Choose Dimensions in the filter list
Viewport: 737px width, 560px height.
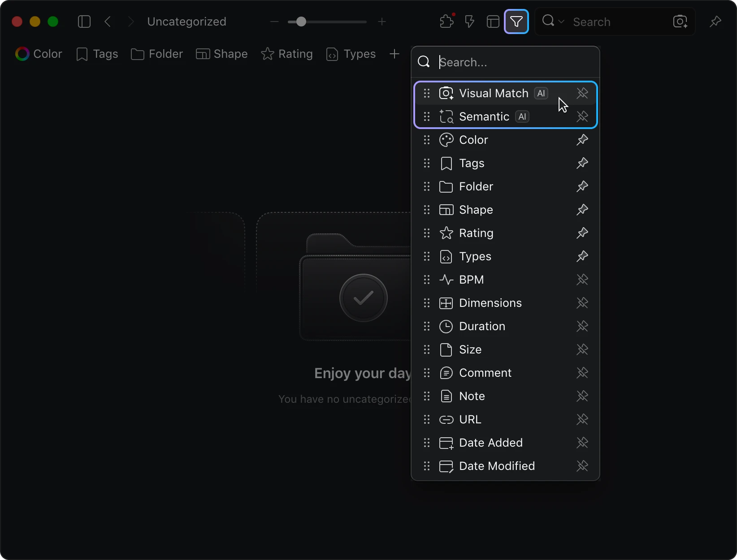click(x=490, y=303)
